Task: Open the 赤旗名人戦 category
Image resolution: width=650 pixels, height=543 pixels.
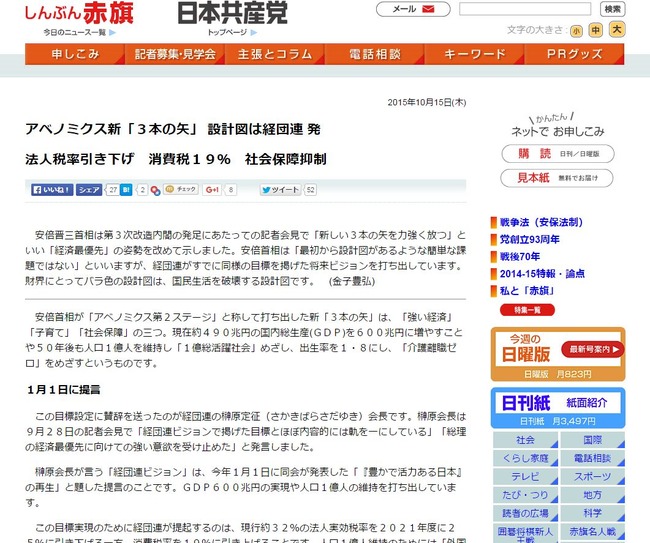Action: click(x=592, y=532)
